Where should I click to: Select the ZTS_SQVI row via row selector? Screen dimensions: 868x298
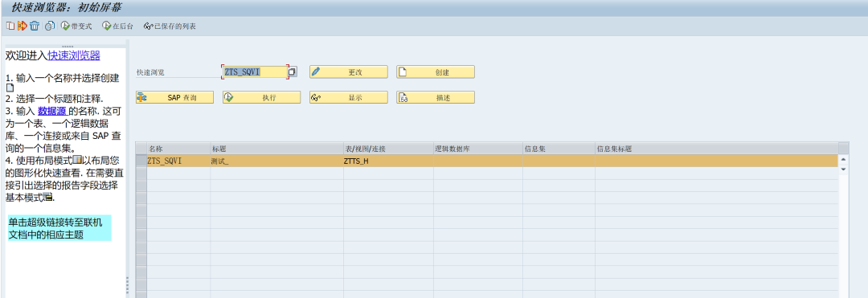point(141,161)
